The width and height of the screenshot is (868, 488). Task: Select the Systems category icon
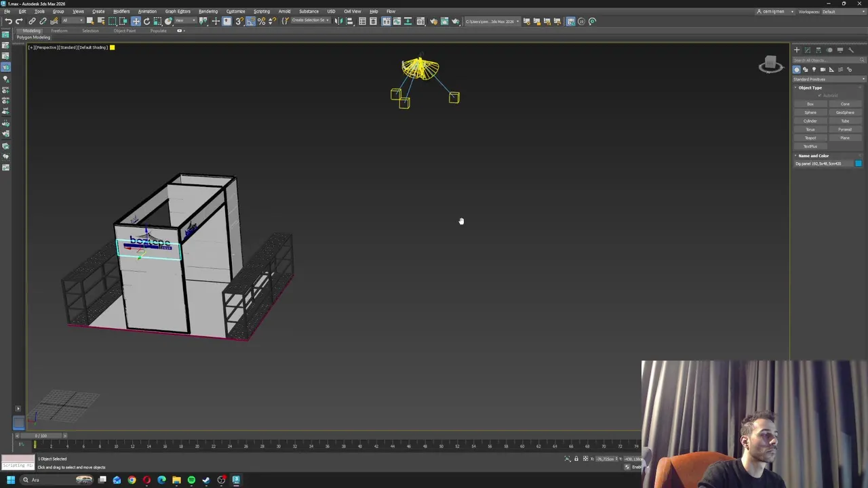[850, 69]
